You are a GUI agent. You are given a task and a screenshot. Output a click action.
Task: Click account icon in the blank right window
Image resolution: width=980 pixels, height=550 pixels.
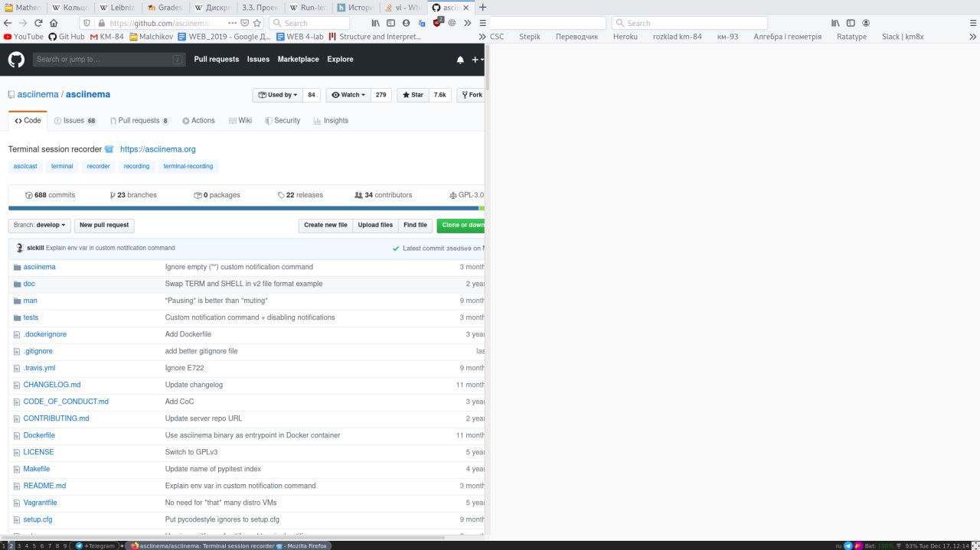(x=865, y=23)
